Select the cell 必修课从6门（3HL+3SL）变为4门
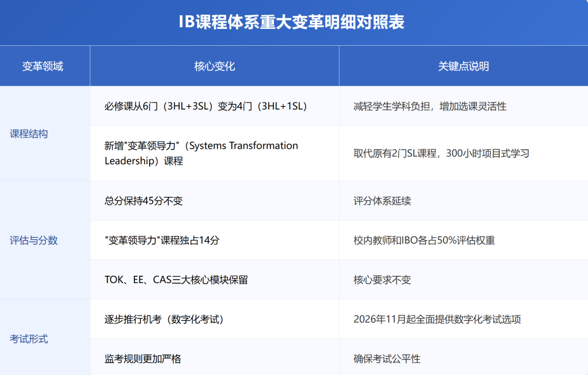Screen dimensions: 588x375 (215, 106)
